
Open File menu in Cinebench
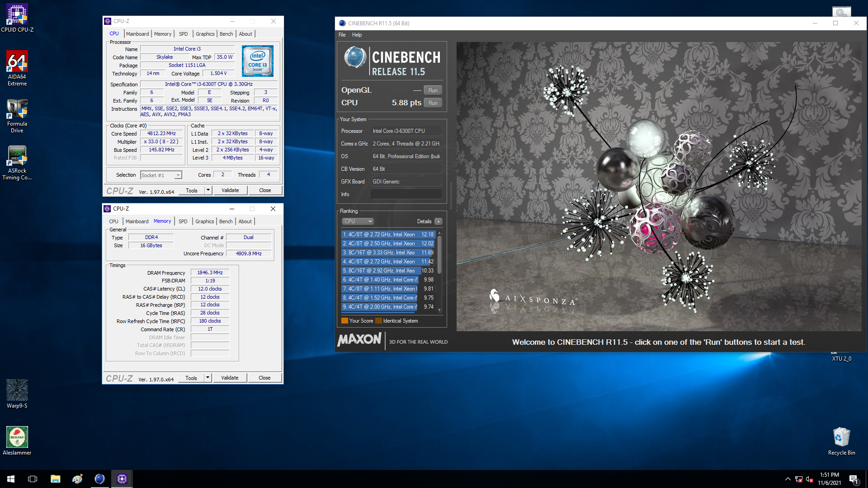tap(342, 35)
